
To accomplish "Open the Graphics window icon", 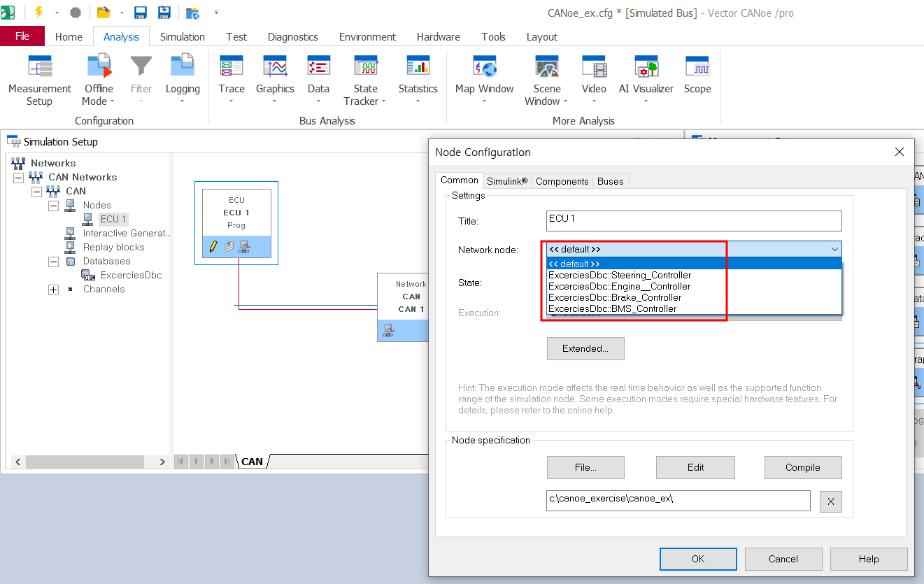I will 275,67.
